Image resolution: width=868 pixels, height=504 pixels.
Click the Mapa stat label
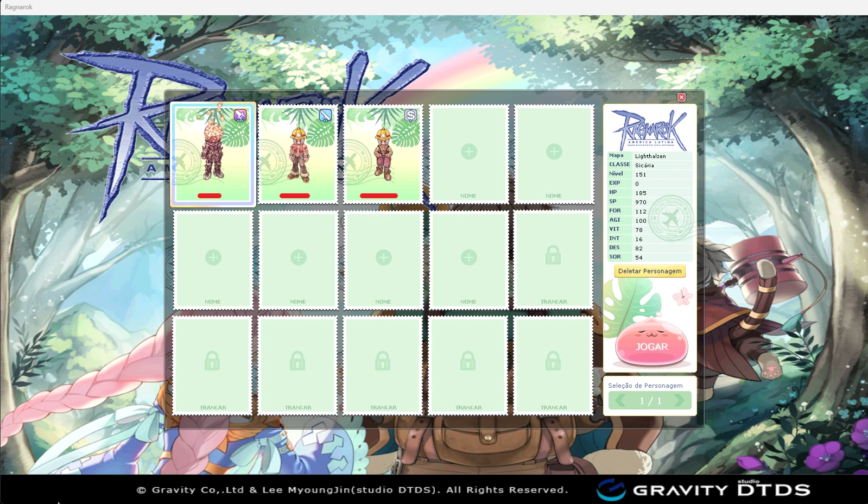616,155
